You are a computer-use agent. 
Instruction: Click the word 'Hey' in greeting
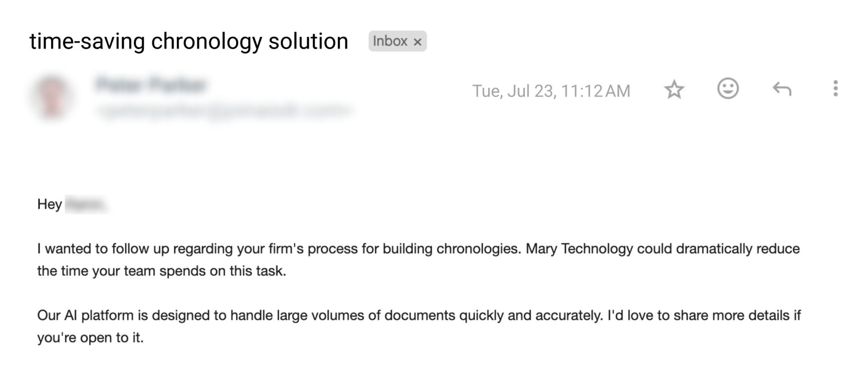49,204
